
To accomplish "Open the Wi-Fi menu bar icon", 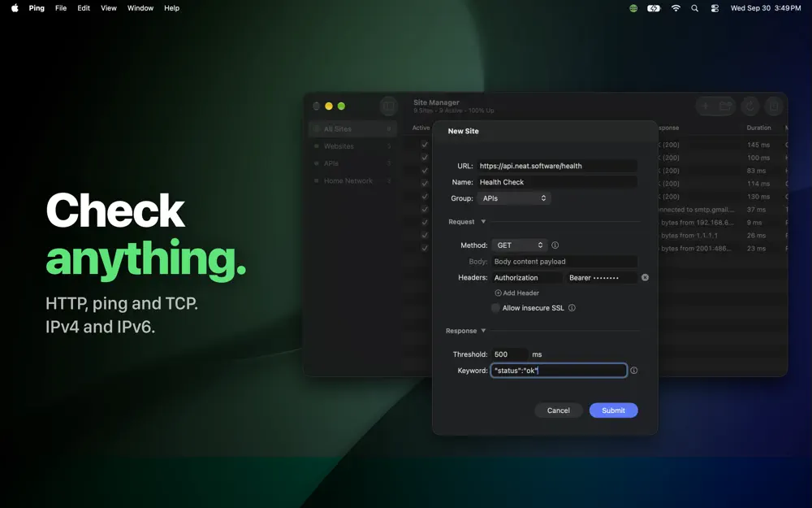I will point(676,8).
